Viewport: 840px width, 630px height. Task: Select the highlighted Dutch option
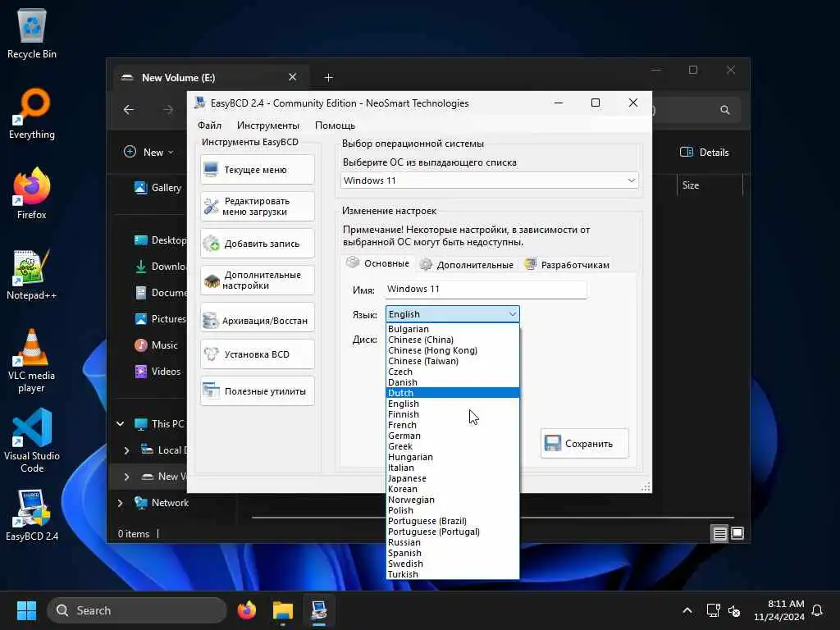point(453,393)
